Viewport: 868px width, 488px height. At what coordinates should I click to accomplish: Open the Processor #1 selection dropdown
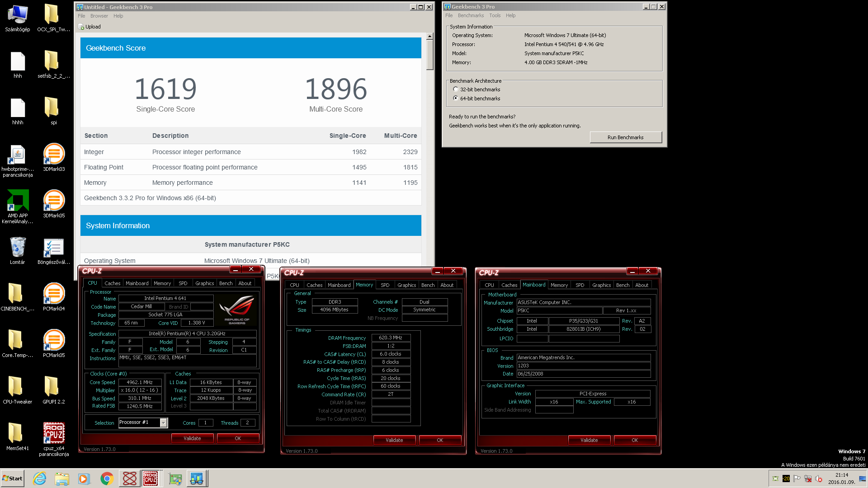pos(164,422)
